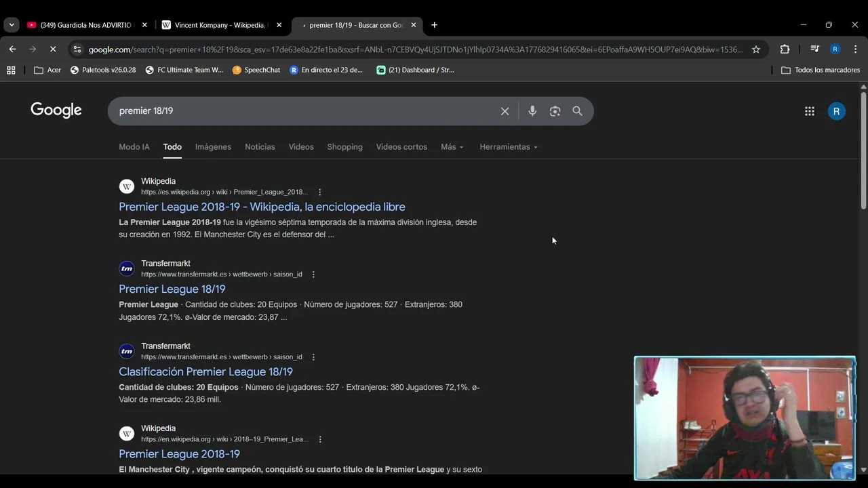Open Clasificación Premier League 18/19 link
This screenshot has height=488, width=868.
(x=205, y=372)
